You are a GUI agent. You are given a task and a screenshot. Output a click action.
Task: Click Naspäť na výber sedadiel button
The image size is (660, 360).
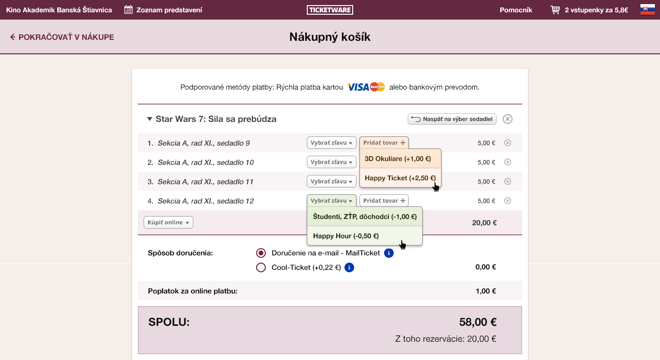point(452,119)
